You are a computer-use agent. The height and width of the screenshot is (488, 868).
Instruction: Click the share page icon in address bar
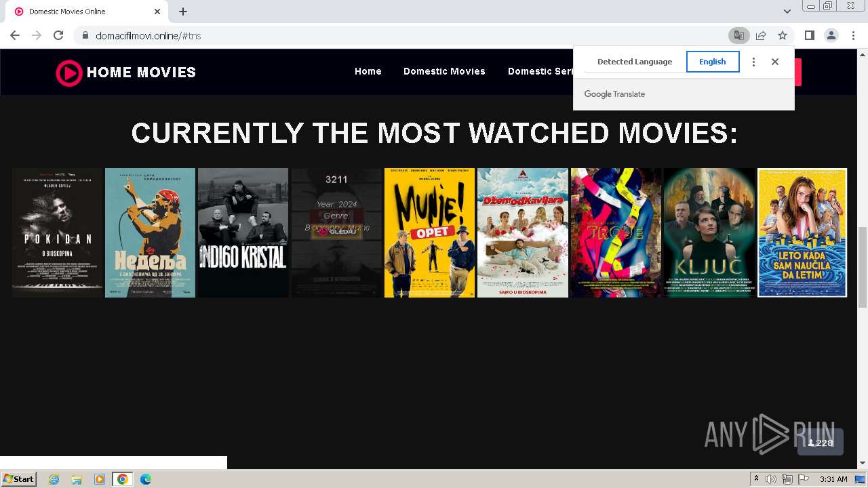761,35
